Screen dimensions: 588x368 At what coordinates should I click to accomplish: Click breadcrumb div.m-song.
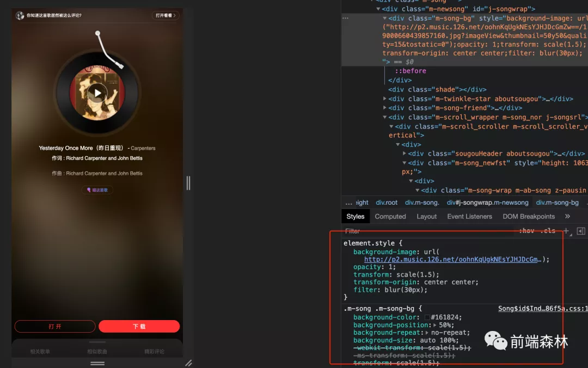tap(422, 203)
